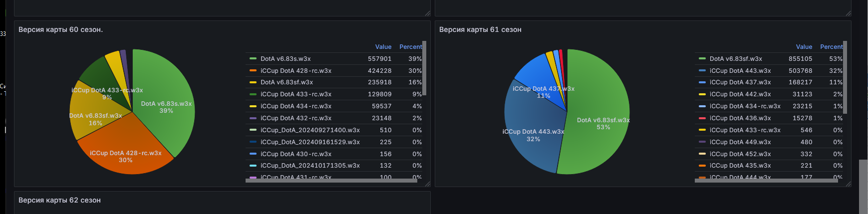The image size is (868, 214).
Task: Toggle iCCup DotA 432-rc.w3x series in legend
Action: click(x=295, y=118)
